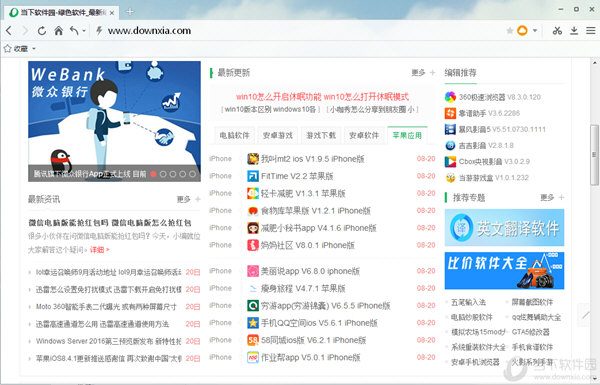Click the lightning speed-mode icon

pos(99,31)
